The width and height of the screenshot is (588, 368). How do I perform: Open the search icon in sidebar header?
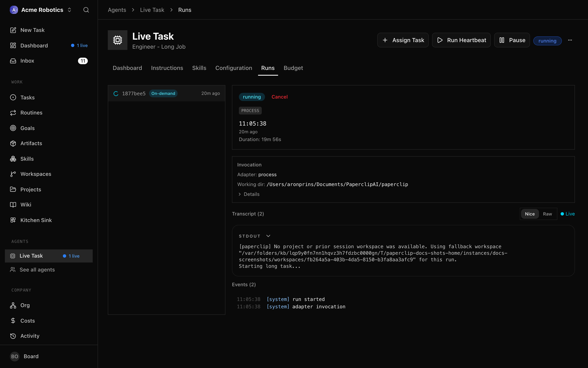(x=86, y=10)
